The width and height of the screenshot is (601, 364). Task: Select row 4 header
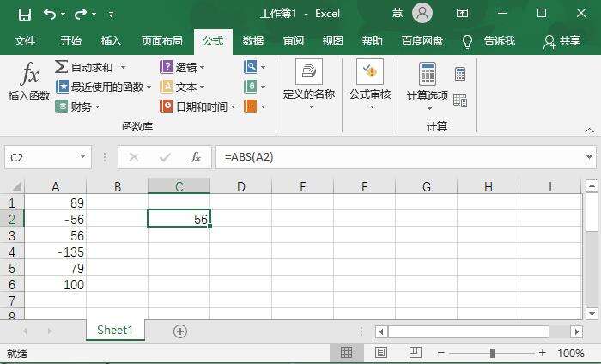coord(12,252)
